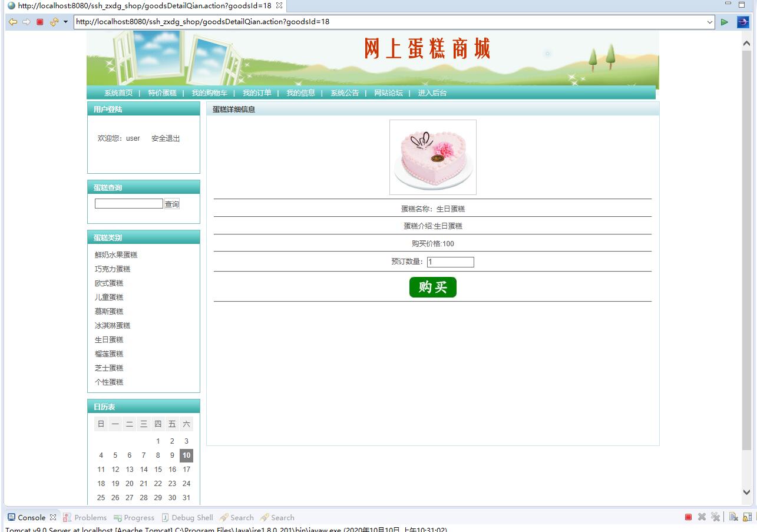Image resolution: width=757 pixels, height=532 pixels.
Task: Open 我的购物车 from the navigation menu
Action: 208,92
